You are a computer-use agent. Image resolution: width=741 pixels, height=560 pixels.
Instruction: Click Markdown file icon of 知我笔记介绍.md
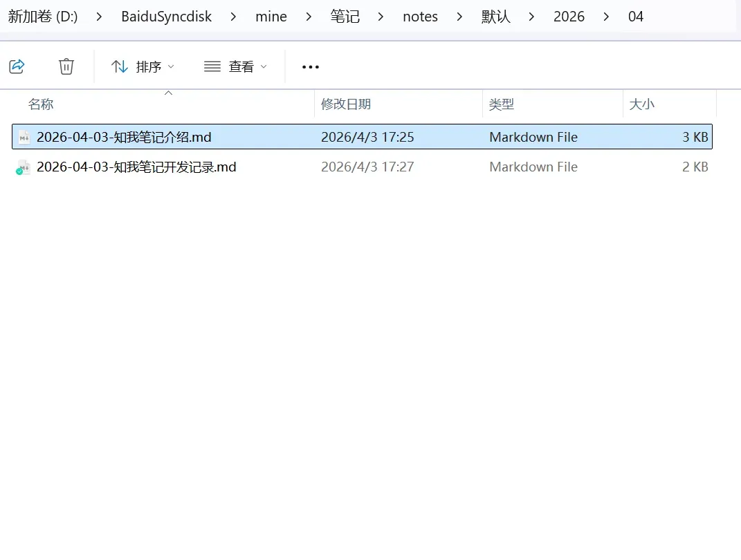(24, 138)
